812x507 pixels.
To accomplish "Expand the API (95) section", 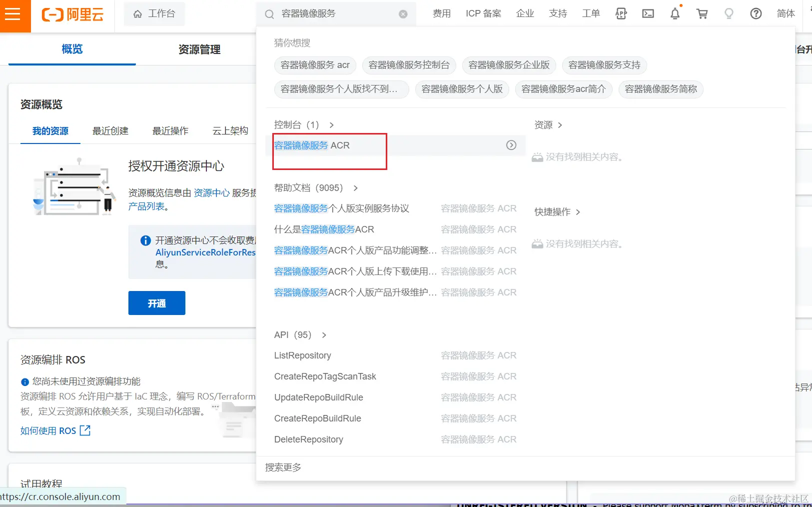I will (300, 335).
